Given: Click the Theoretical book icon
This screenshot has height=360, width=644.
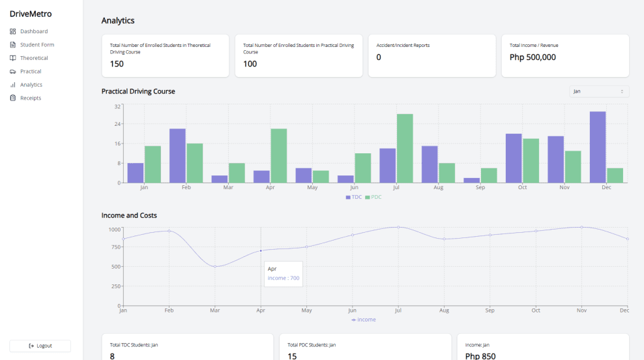Looking at the screenshot, I should 13,58.
